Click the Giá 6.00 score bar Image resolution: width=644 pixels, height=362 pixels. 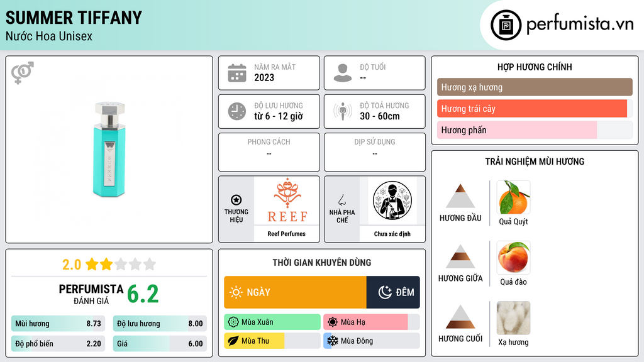pos(160,344)
